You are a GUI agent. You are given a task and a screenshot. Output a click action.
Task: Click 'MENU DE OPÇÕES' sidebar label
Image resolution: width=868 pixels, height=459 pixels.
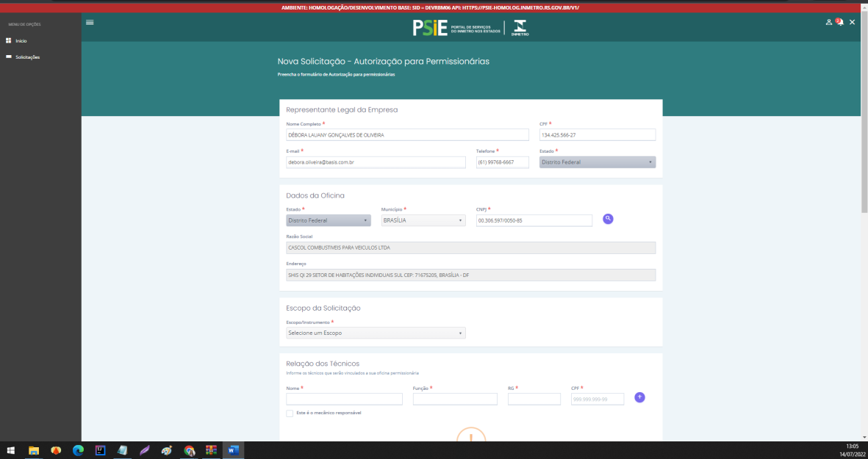[x=24, y=24]
